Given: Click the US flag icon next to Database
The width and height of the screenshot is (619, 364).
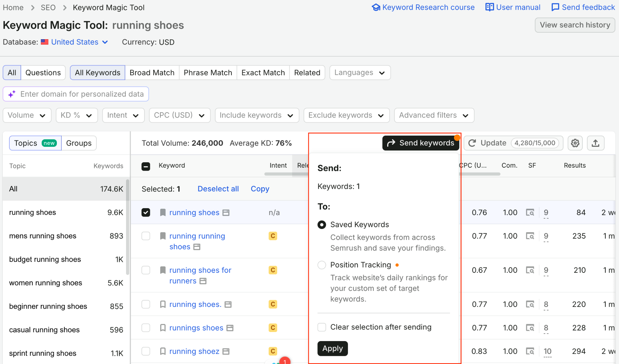Looking at the screenshot, I should pyautogui.click(x=44, y=42).
